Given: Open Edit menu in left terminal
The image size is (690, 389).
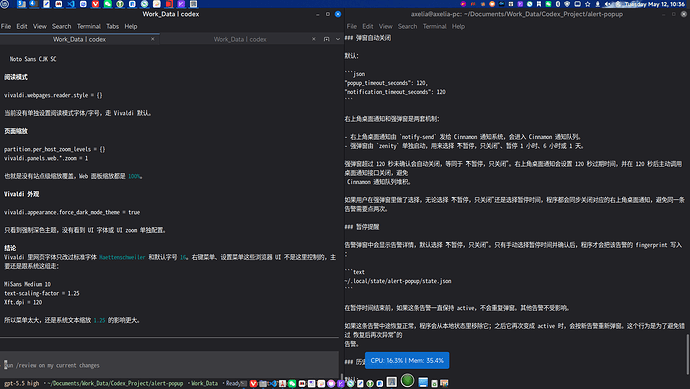Looking at the screenshot, I should point(22,26).
